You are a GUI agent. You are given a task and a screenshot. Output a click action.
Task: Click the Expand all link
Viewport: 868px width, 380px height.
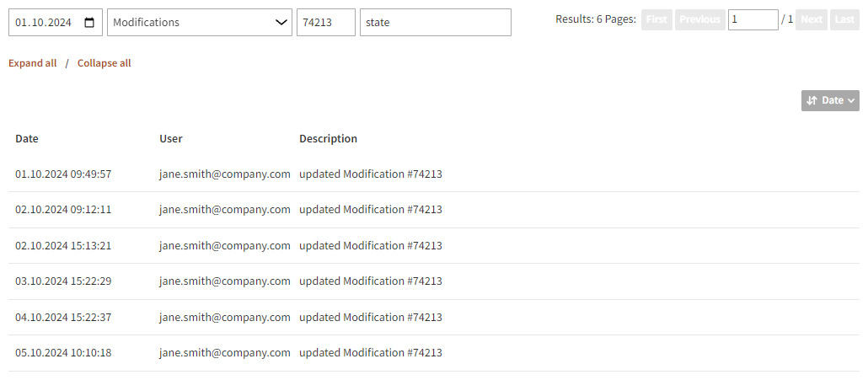point(33,63)
